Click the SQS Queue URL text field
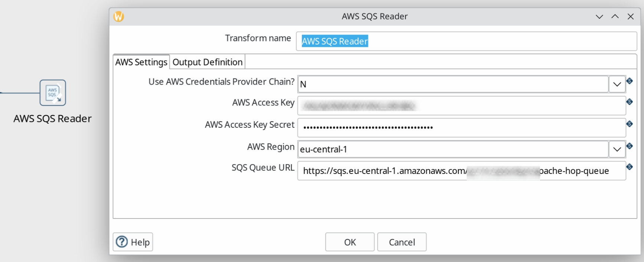This screenshot has width=644, height=262. 461,171
